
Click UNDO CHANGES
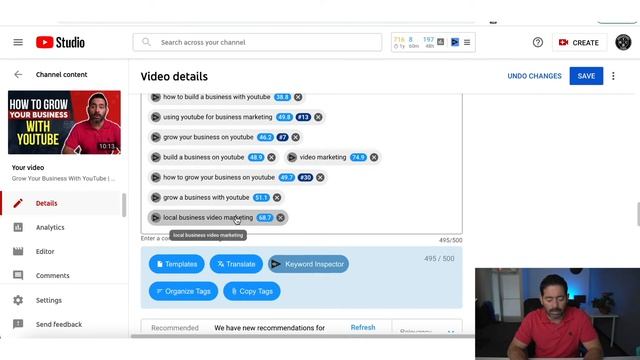click(534, 76)
